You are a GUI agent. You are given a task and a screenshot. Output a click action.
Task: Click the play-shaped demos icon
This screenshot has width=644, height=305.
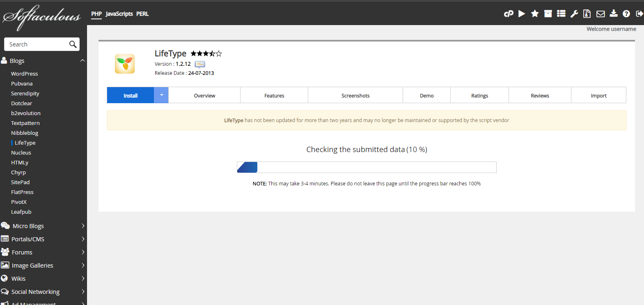tap(522, 14)
